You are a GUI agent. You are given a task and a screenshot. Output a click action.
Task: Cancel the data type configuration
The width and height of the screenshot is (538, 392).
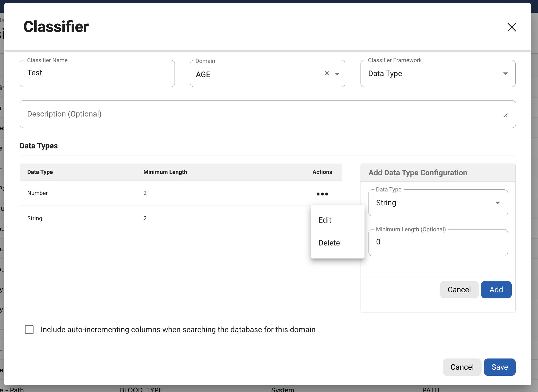(459, 290)
